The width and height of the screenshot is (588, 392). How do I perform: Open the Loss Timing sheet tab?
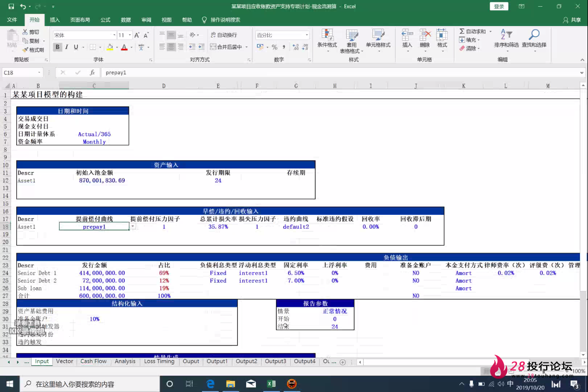(x=160, y=361)
